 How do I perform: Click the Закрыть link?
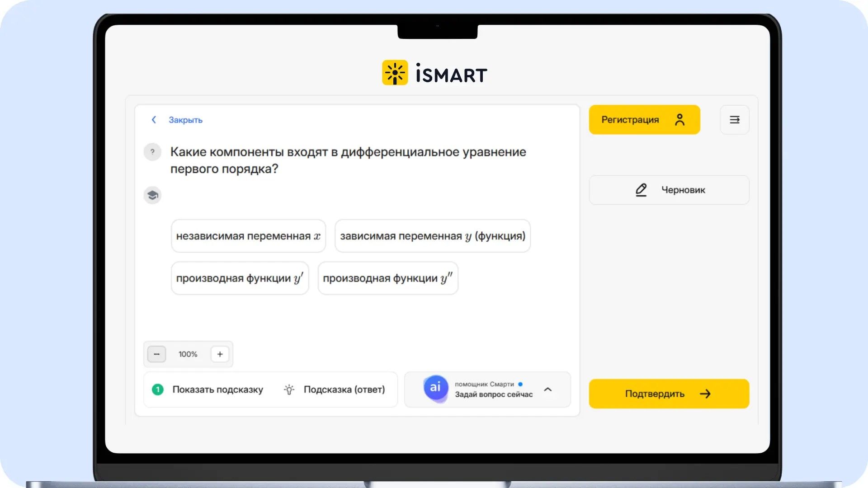(x=185, y=120)
